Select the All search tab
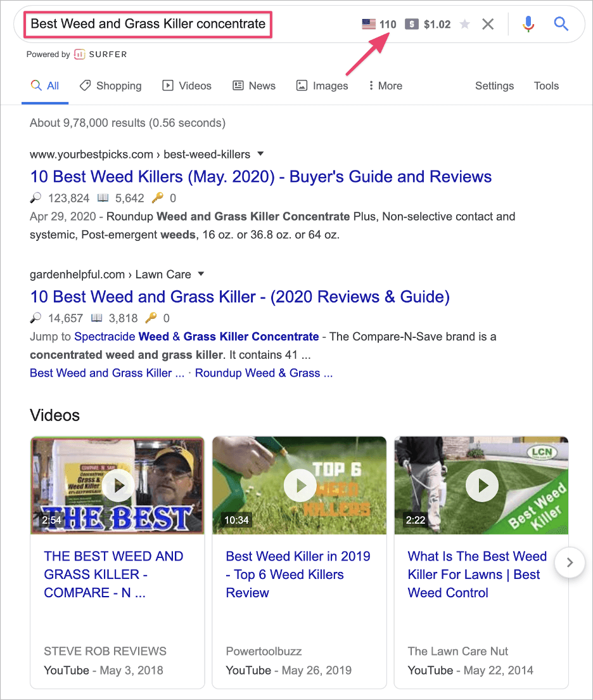Screen dimensions: 593x700 pyautogui.click(x=45, y=86)
